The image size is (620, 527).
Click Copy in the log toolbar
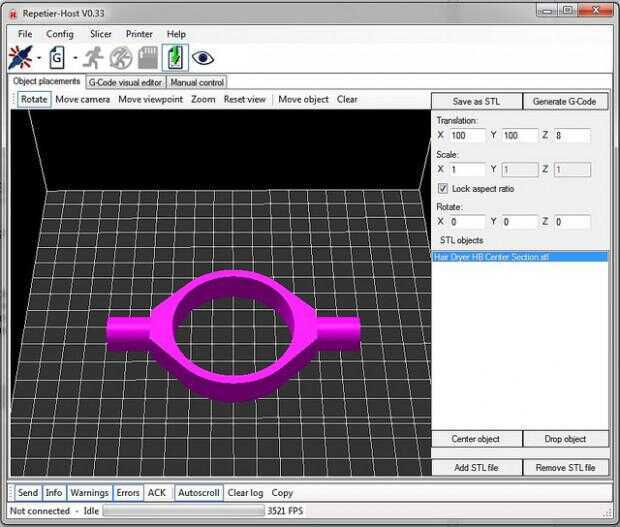tap(282, 493)
